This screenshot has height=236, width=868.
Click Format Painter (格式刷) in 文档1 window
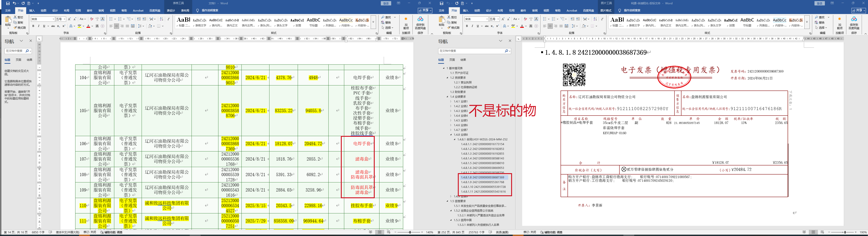[x=20, y=28]
